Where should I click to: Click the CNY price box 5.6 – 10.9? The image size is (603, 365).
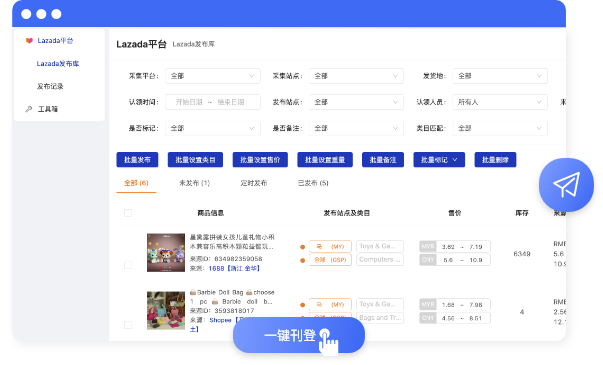[455, 260]
